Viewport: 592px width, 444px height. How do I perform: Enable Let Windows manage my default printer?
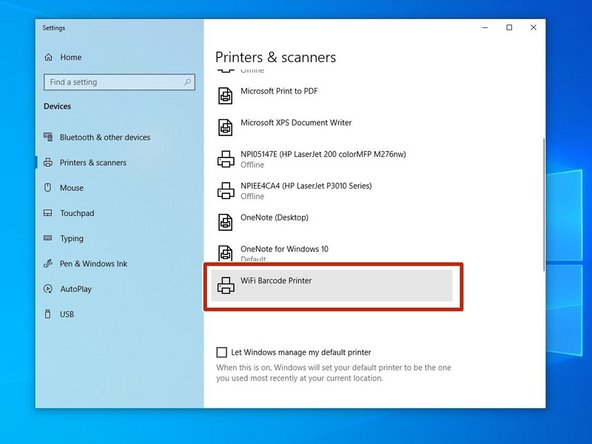pos(222,352)
